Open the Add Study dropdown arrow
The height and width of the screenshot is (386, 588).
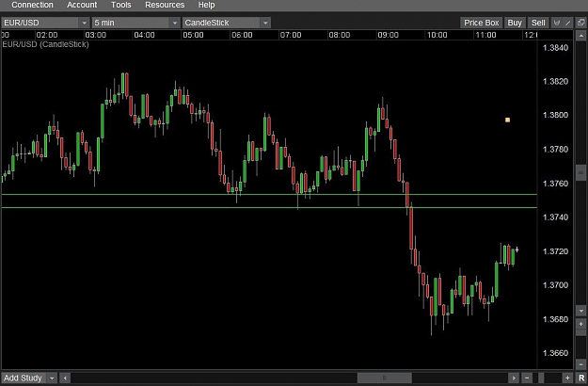click(52, 378)
